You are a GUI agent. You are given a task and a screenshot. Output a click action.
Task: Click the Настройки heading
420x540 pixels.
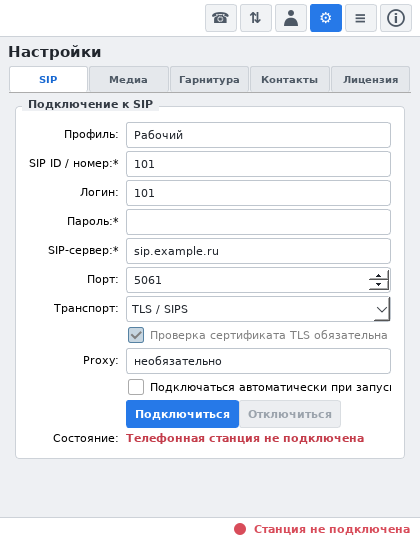[x=55, y=52]
